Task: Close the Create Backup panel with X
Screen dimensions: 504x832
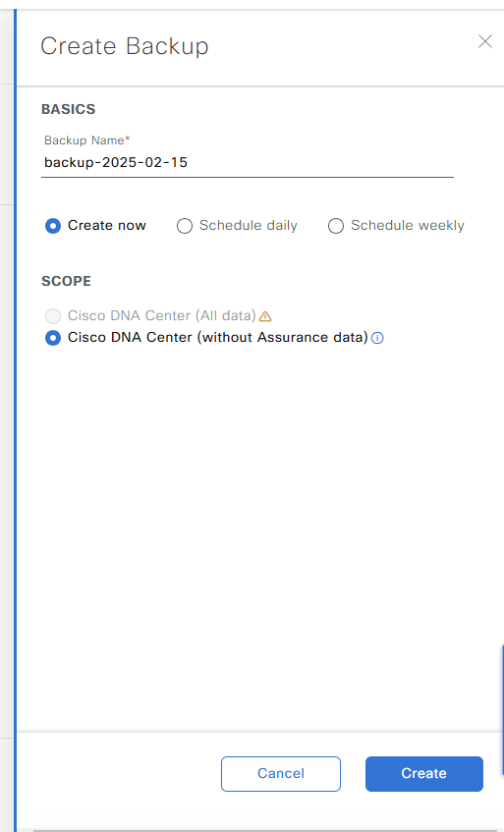Action: click(485, 41)
